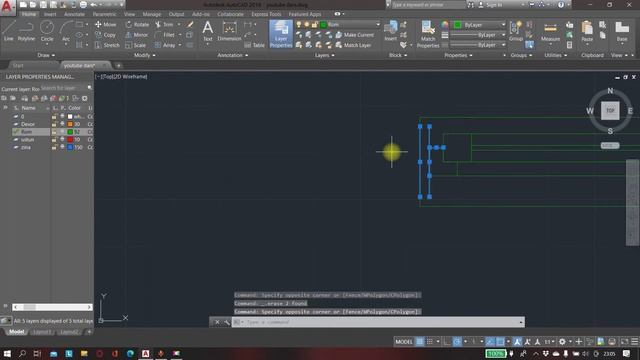Select the Dimension tool

click(x=229, y=31)
